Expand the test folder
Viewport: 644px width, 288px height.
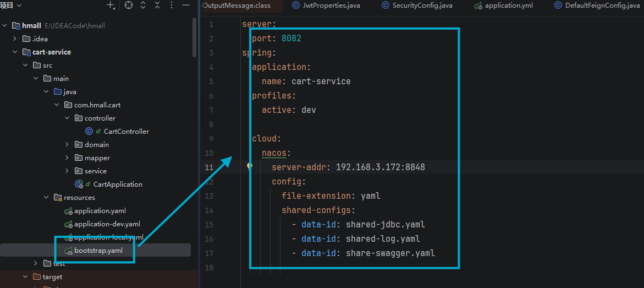[36, 263]
